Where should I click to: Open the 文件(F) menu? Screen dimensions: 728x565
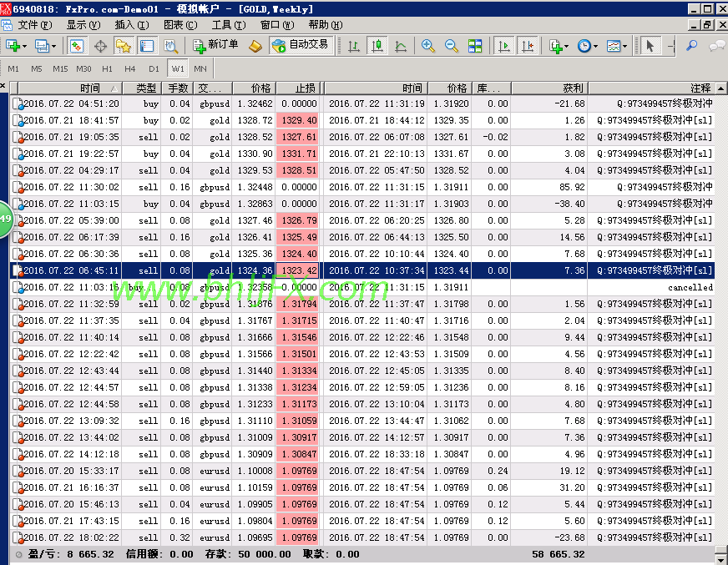pos(35,24)
